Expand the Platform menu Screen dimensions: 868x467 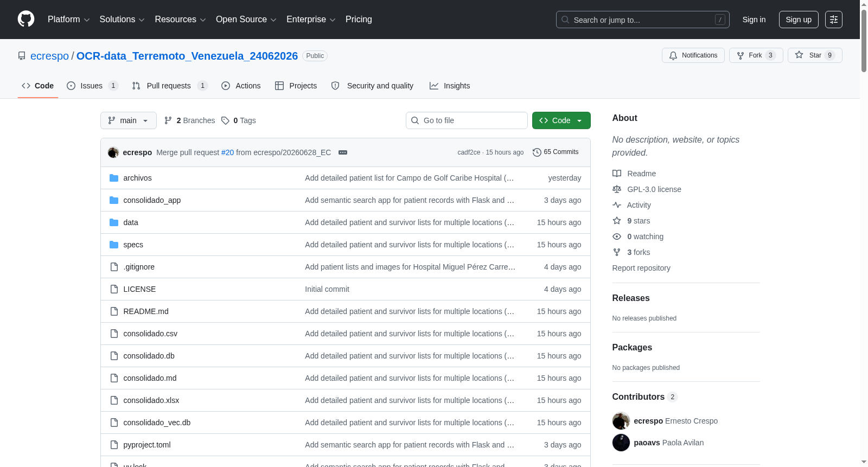click(69, 20)
